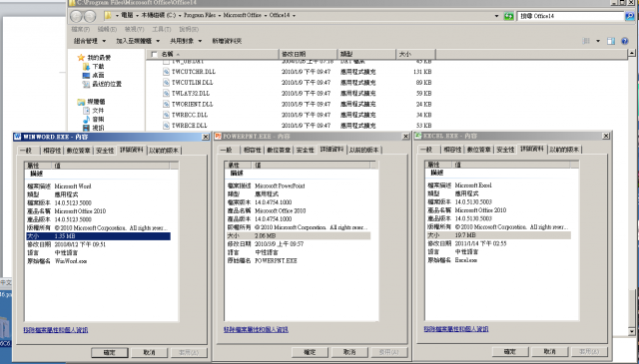This screenshot has width=639, height=364.
Task: Click the folder icon in the address bar
Action: coord(108,16)
